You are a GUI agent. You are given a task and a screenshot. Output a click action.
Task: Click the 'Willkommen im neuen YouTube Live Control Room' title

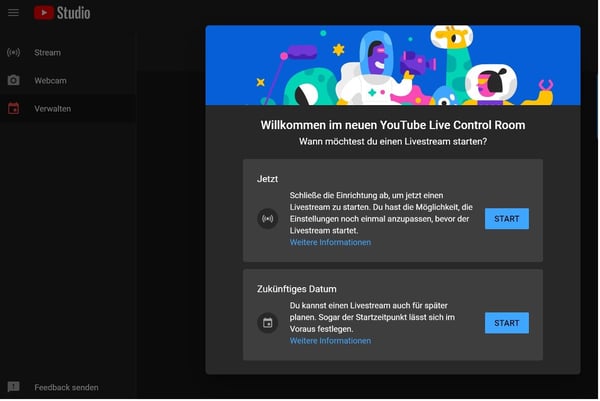pos(393,125)
